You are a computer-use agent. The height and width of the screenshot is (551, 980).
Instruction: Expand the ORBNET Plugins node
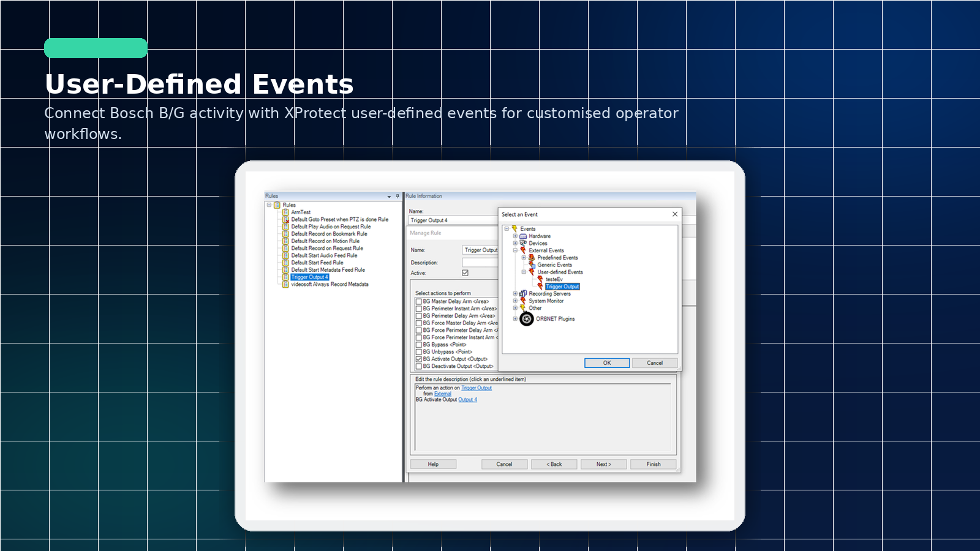point(515,318)
